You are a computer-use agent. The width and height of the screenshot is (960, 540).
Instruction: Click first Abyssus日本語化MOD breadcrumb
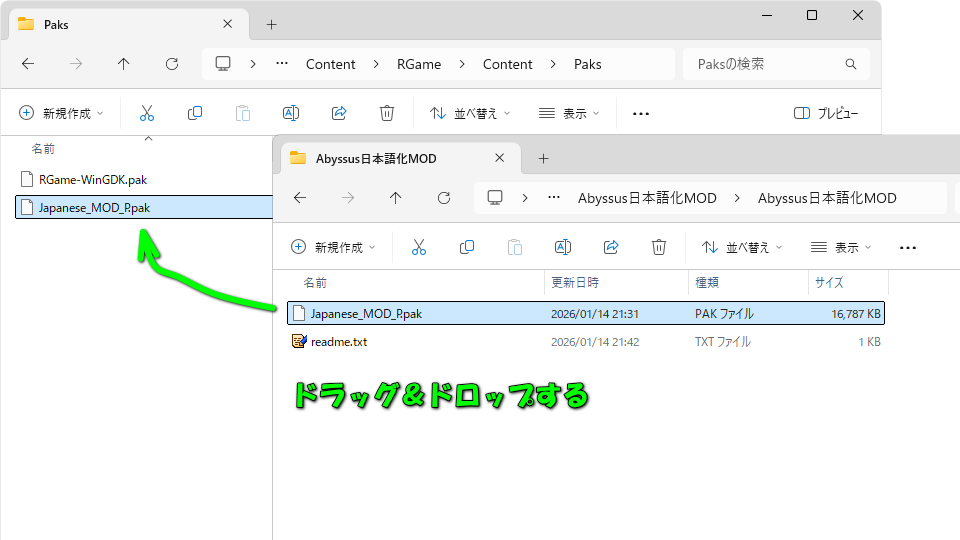coord(647,198)
